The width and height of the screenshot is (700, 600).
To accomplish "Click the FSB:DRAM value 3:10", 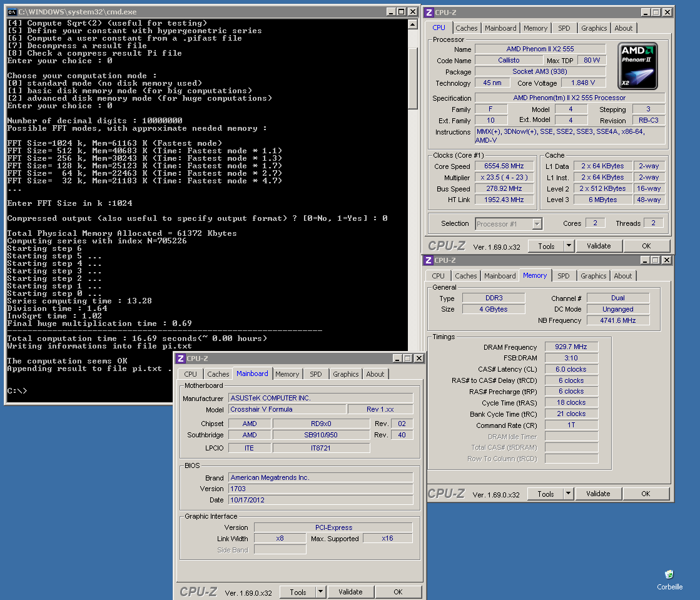I will tap(571, 358).
